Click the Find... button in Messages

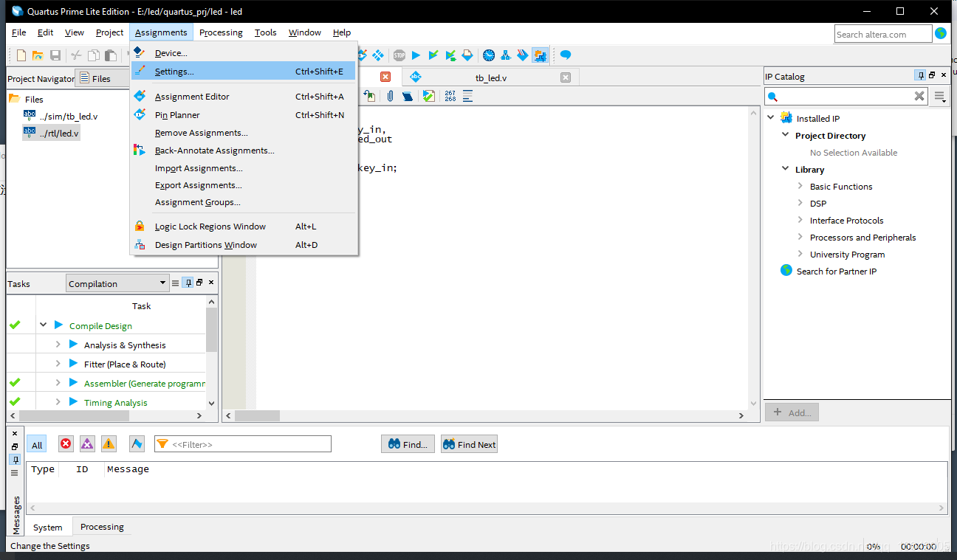tap(408, 444)
